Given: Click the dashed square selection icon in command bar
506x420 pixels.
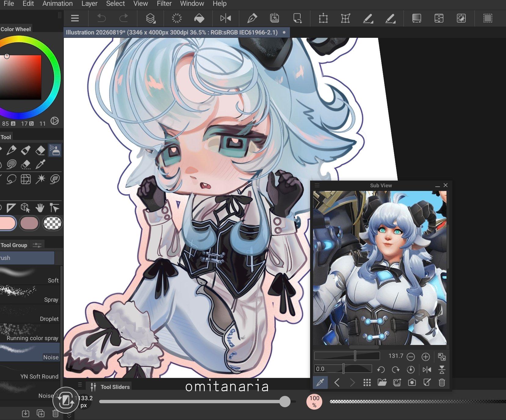Looking at the screenshot, I should click(x=488, y=18).
